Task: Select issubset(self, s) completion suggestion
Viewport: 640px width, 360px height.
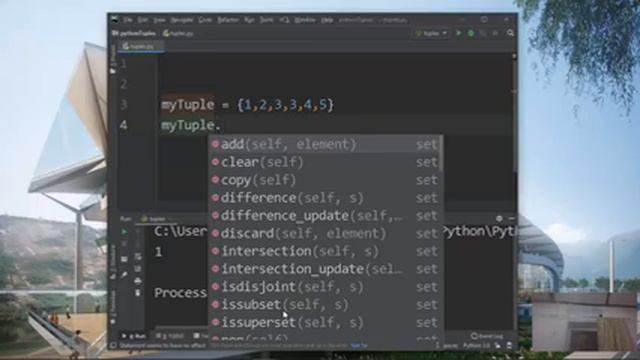Action: tap(325, 304)
